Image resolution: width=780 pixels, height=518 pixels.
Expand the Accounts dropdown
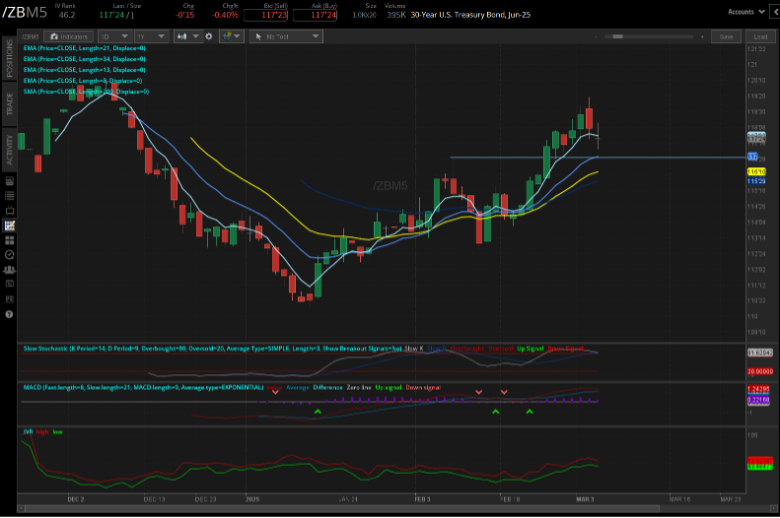pyautogui.click(x=745, y=12)
